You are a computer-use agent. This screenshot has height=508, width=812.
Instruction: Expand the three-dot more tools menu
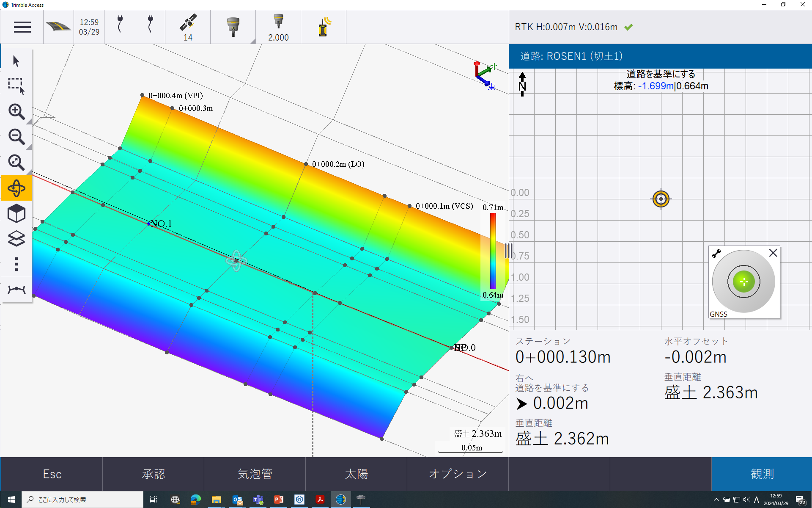pos(16,264)
